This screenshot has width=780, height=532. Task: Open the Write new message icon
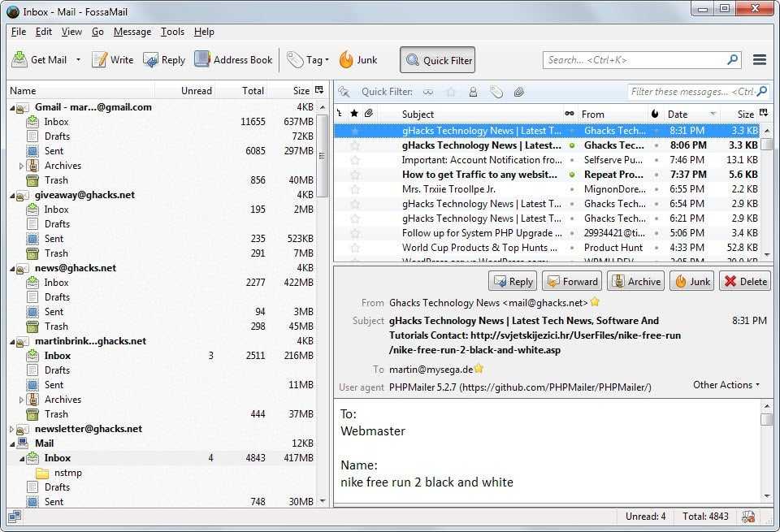tap(99, 60)
